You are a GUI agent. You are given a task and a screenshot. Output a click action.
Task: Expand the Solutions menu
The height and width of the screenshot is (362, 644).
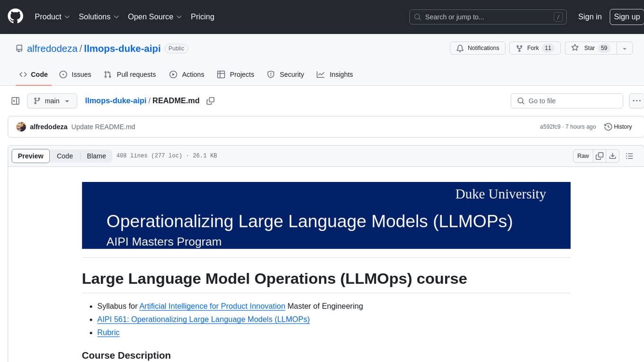(99, 17)
